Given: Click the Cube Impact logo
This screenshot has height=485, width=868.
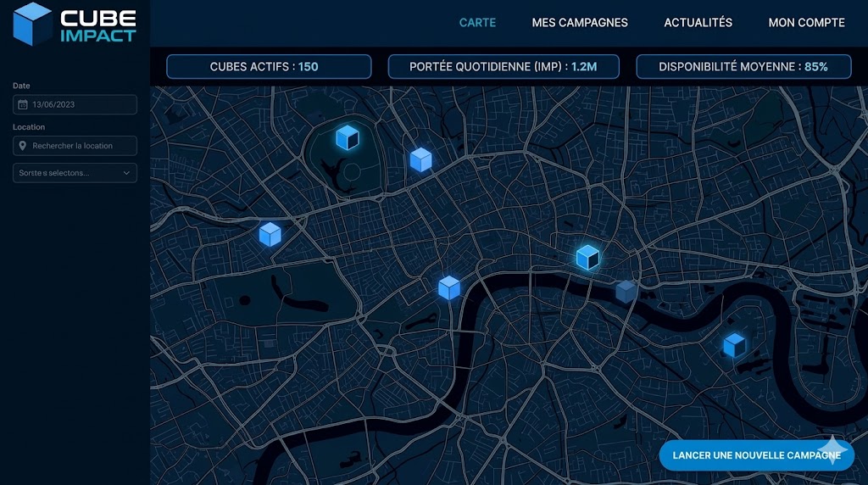Looking at the screenshot, I should click(x=75, y=25).
